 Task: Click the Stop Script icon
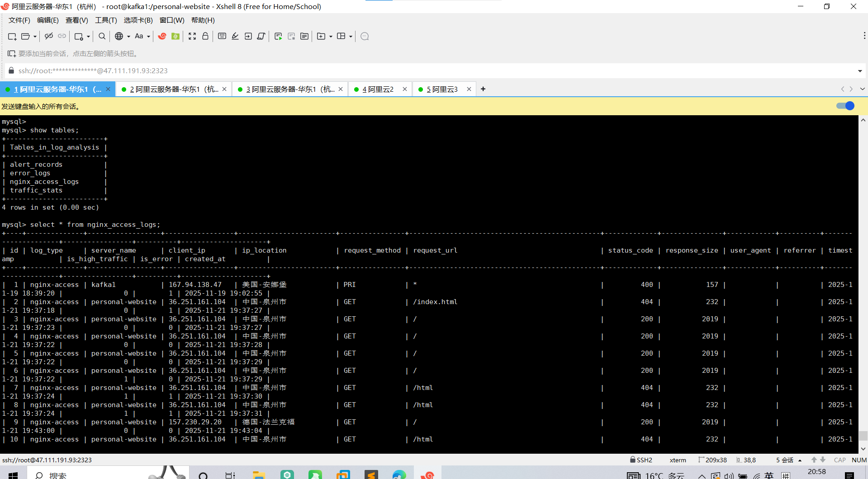[x=291, y=36]
